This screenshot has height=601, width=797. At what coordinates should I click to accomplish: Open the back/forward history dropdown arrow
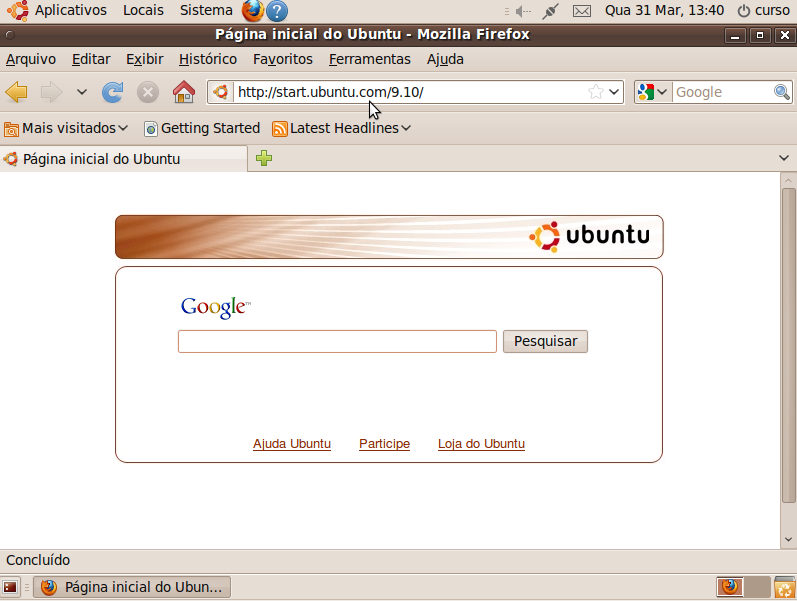[82, 92]
